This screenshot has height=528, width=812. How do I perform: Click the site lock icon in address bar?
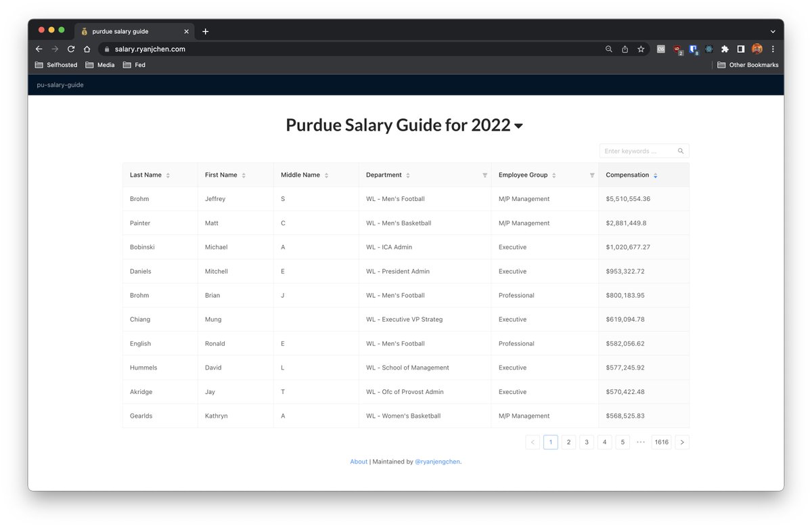[106, 49]
